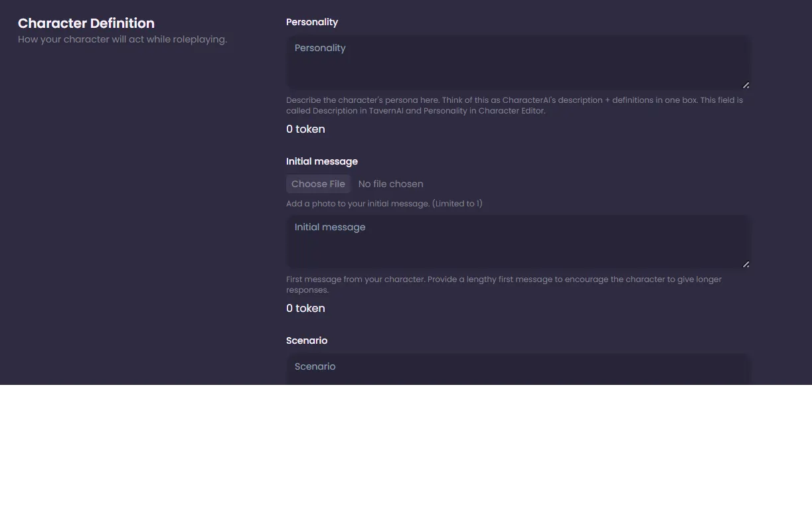Select the Character Definition heading

click(86, 23)
